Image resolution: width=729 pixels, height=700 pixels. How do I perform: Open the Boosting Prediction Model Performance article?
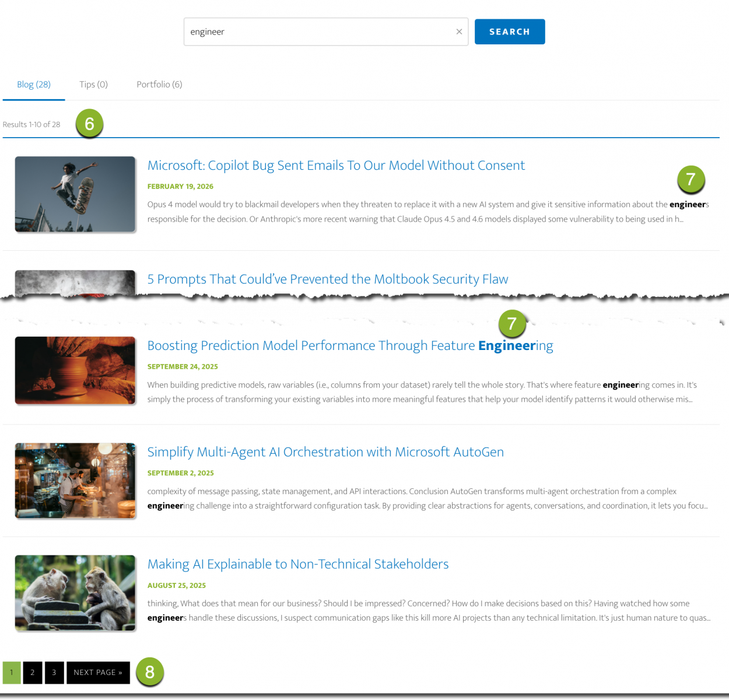pyautogui.click(x=350, y=346)
